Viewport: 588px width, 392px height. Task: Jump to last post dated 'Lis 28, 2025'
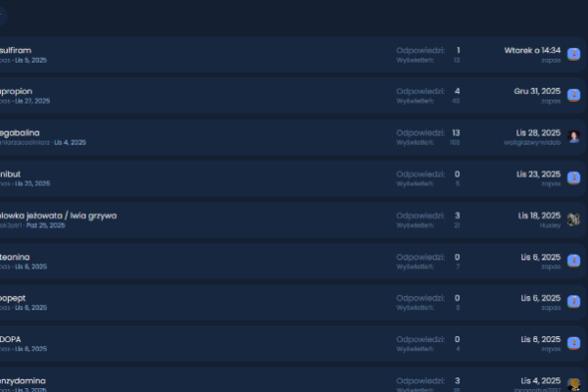538,132
